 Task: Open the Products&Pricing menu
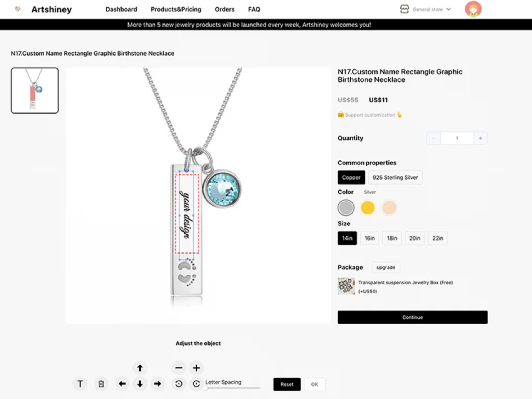176,9
